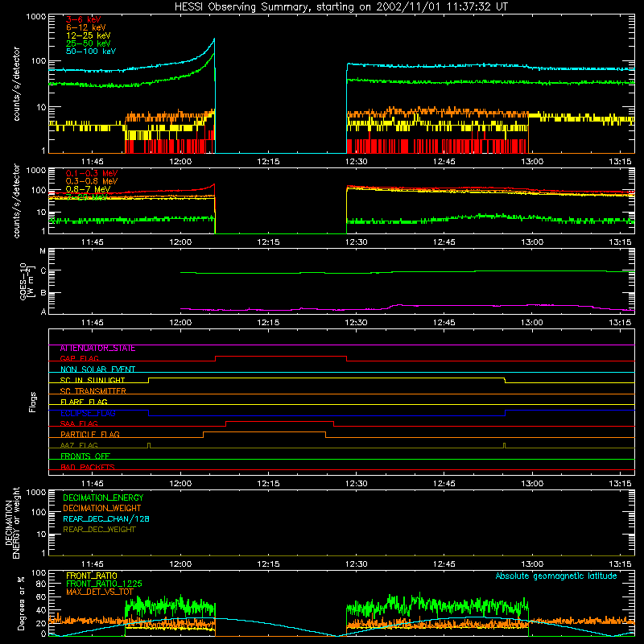Select the ATTENUATOR_STATE flag label
This screenshot has width=644, height=644.
[x=97, y=349]
